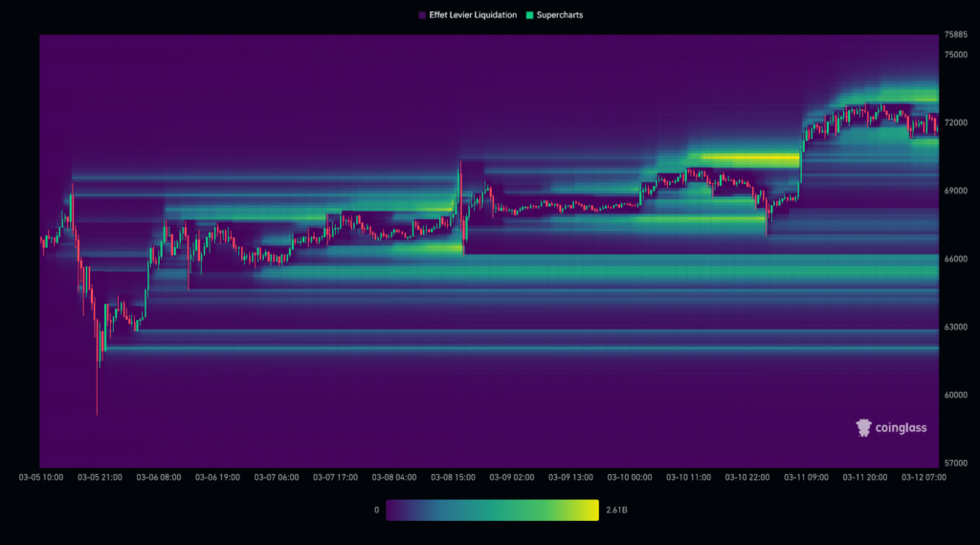The width and height of the screenshot is (980, 545).
Task: Click the 03-09 02:00 time axis label
Action: pos(512,477)
